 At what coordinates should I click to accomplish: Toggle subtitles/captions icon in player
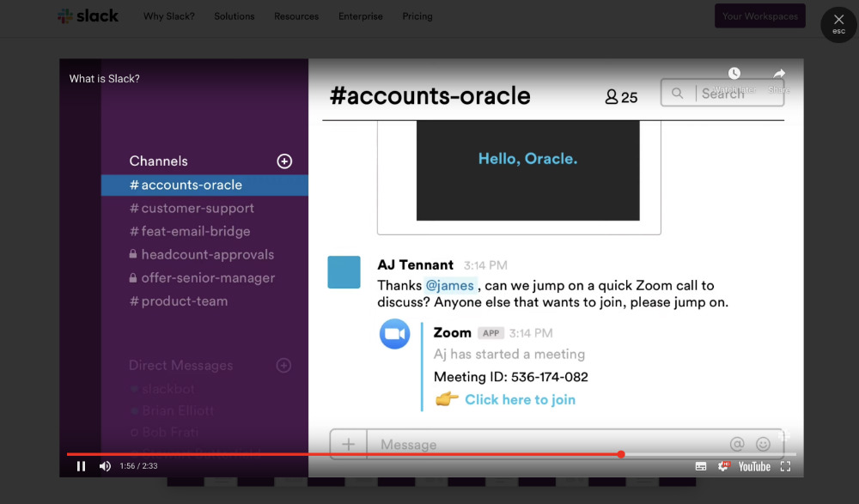click(701, 466)
